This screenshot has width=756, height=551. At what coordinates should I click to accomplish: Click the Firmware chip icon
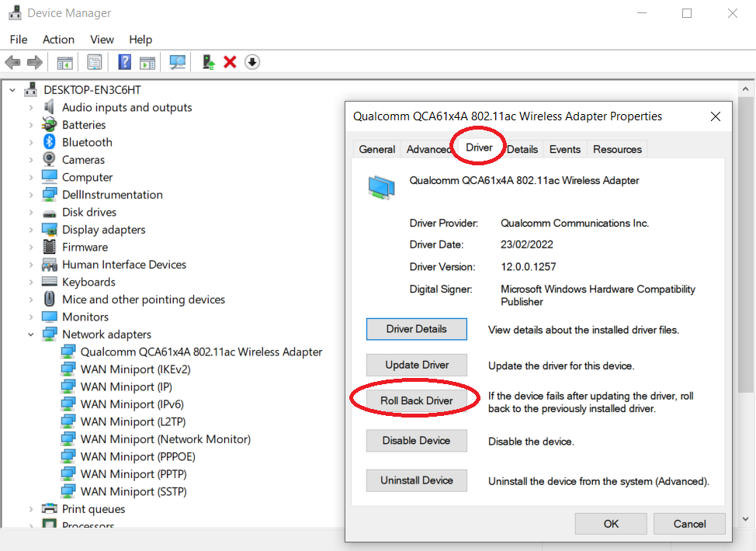(49, 247)
